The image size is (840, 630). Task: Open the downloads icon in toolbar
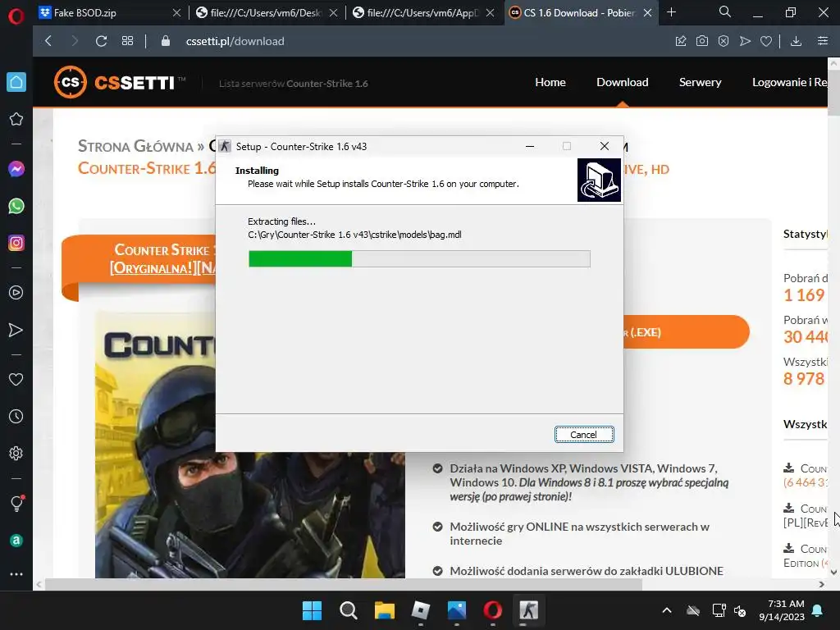click(796, 41)
